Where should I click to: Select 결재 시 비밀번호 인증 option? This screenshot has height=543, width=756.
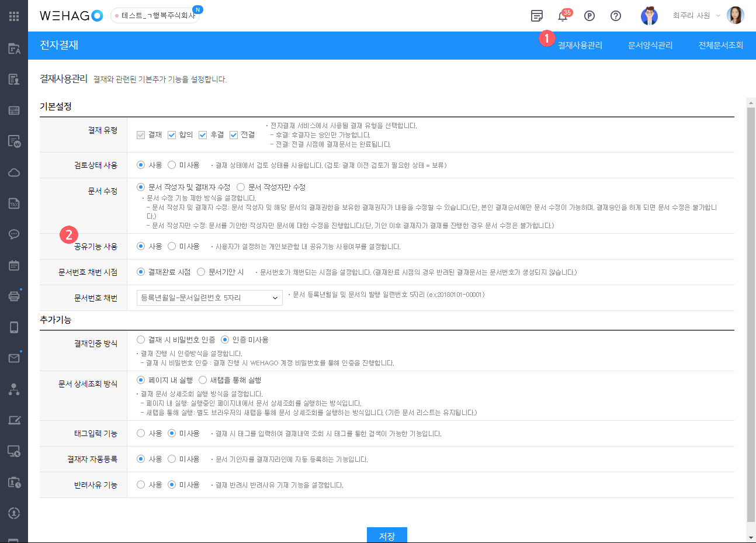(141, 340)
